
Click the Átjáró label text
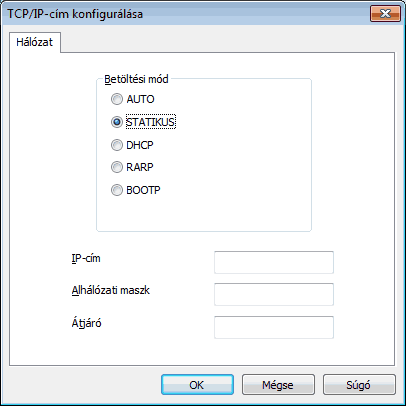[x=86, y=323]
